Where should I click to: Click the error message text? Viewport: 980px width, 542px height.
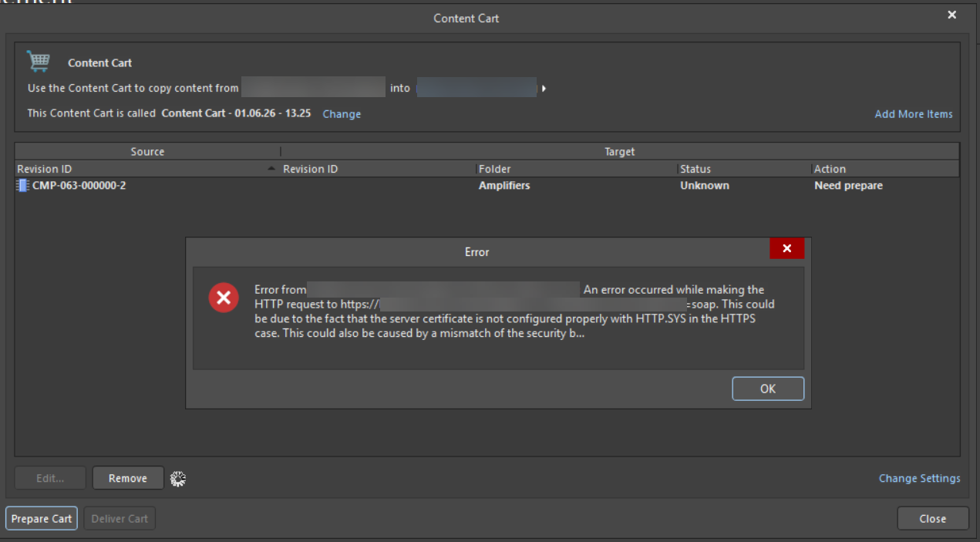(514, 312)
